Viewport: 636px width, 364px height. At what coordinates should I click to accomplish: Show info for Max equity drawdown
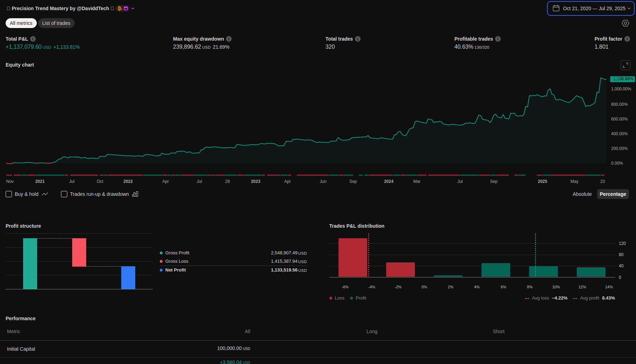[229, 39]
